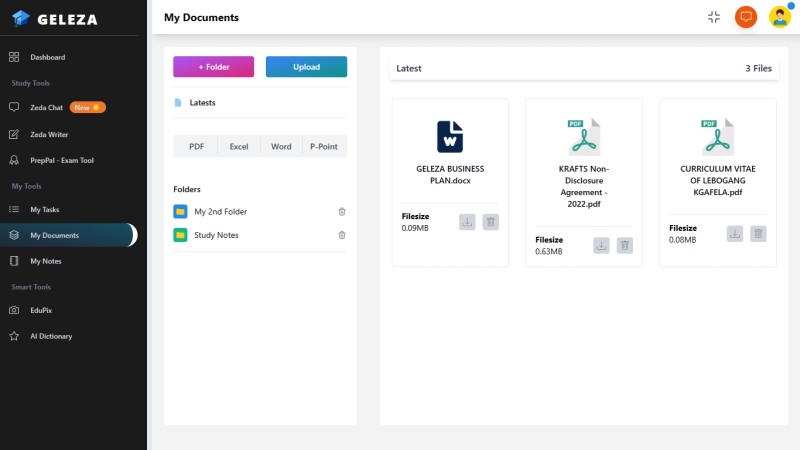Click the green Study Notes folder icon

pos(180,235)
